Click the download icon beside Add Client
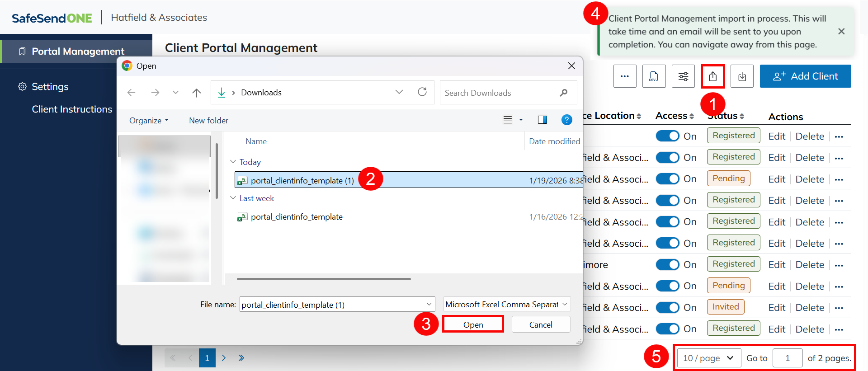Screen dimensions: 868x371 click(742, 76)
